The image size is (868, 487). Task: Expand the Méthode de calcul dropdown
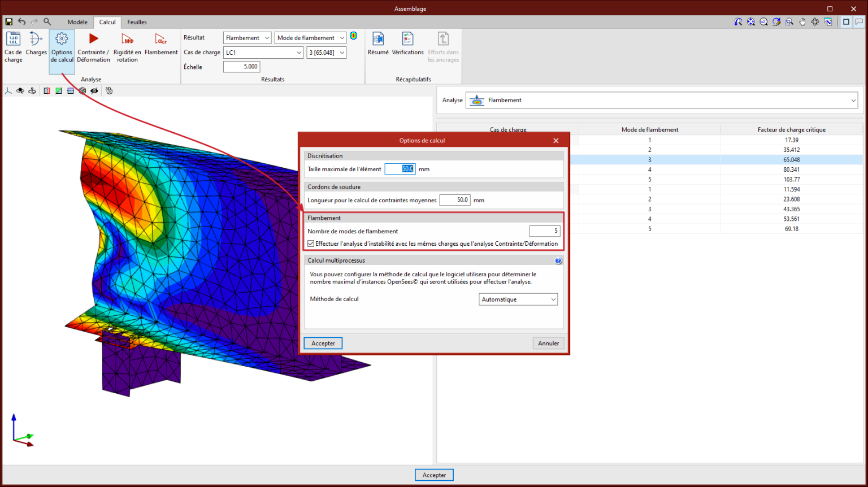pos(518,299)
